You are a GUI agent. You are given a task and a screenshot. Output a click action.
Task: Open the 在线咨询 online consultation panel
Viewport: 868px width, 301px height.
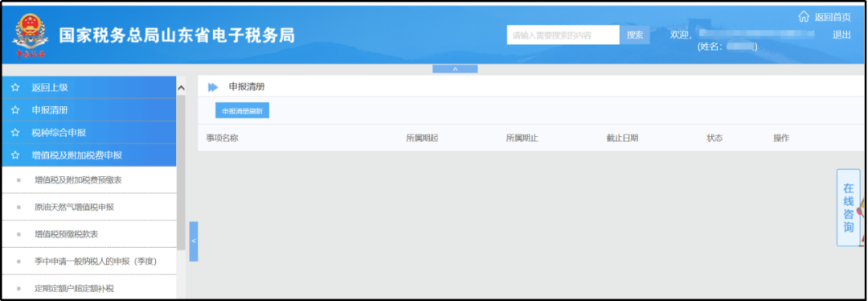(848, 208)
